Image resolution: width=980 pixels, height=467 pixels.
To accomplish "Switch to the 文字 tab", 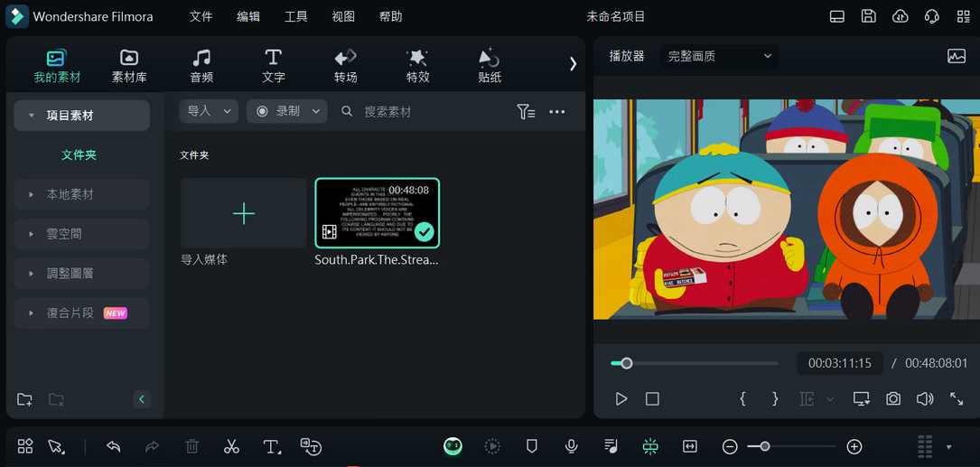I will (273, 66).
